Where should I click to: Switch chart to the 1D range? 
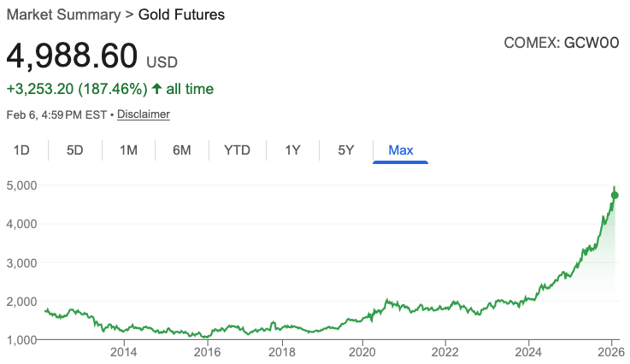21,150
